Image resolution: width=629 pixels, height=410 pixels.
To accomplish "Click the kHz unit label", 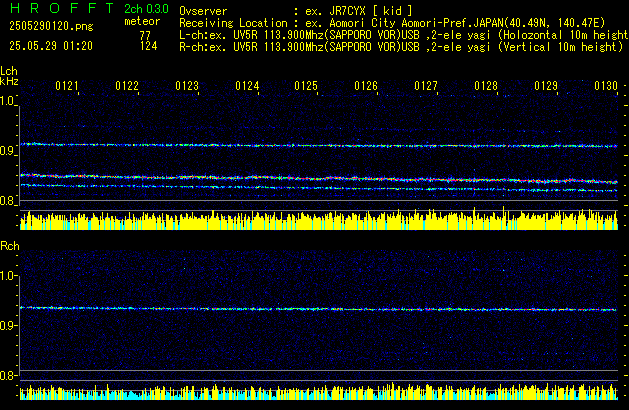I will tap(9, 81).
